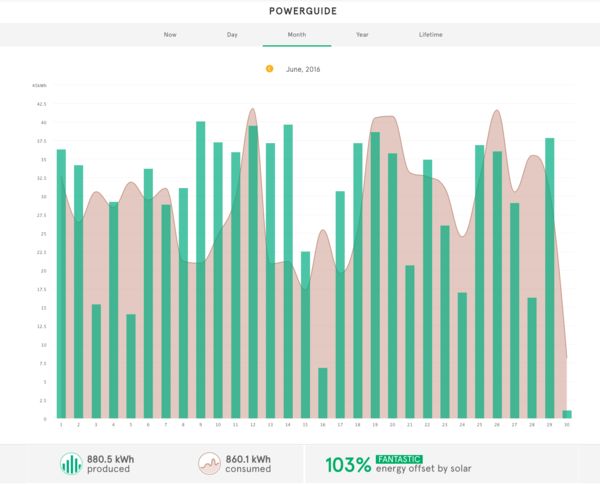Viewport: 600px width, 485px height.
Task: Select the small production bar for day 16
Action: (x=323, y=393)
